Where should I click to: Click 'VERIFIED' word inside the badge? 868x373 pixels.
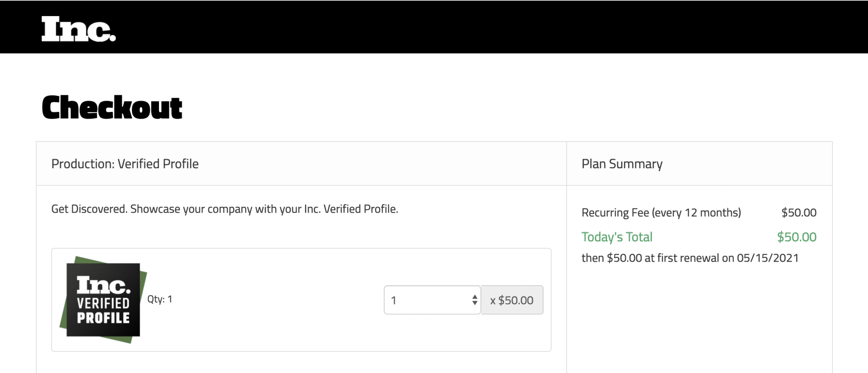(103, 304)
